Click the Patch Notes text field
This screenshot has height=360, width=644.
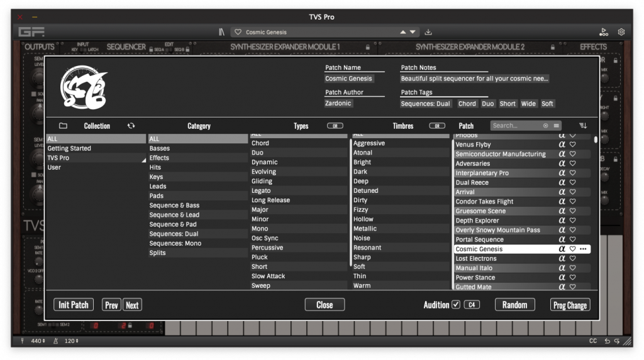point(474,79)
